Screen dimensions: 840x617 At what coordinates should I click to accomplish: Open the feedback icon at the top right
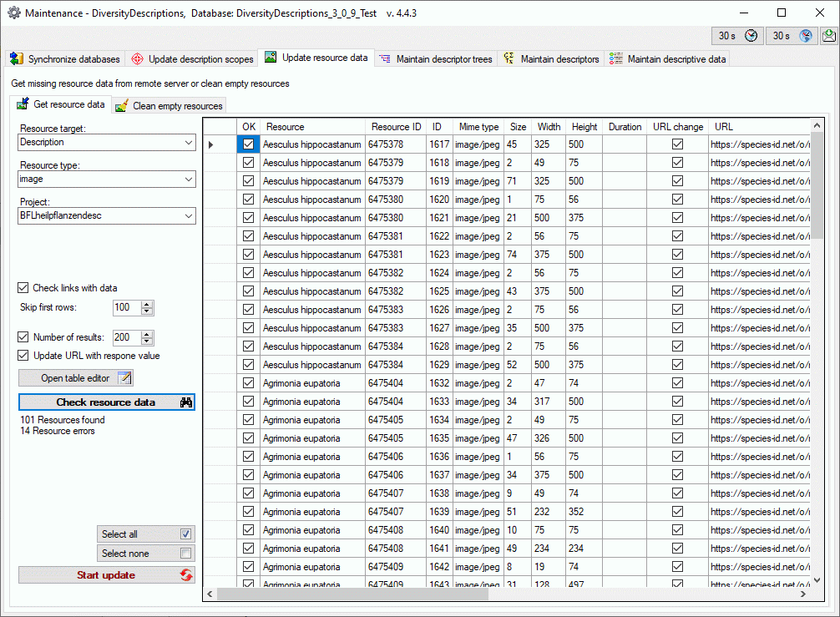coord(829,36)
